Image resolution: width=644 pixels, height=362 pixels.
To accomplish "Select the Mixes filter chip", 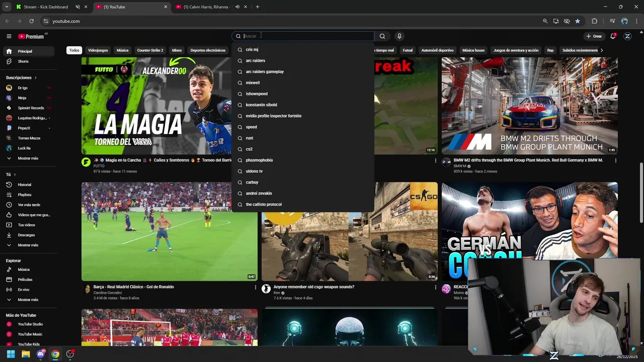I will point(177,50).
